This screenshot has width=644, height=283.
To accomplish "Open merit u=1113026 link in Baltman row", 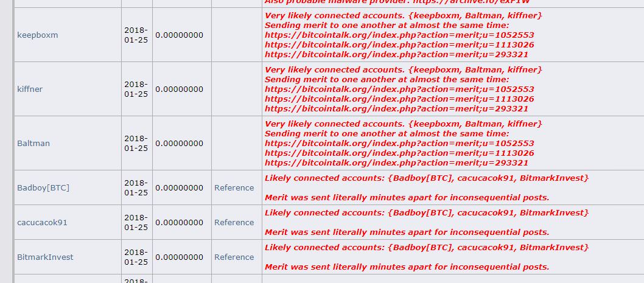I will click(399, 153).
